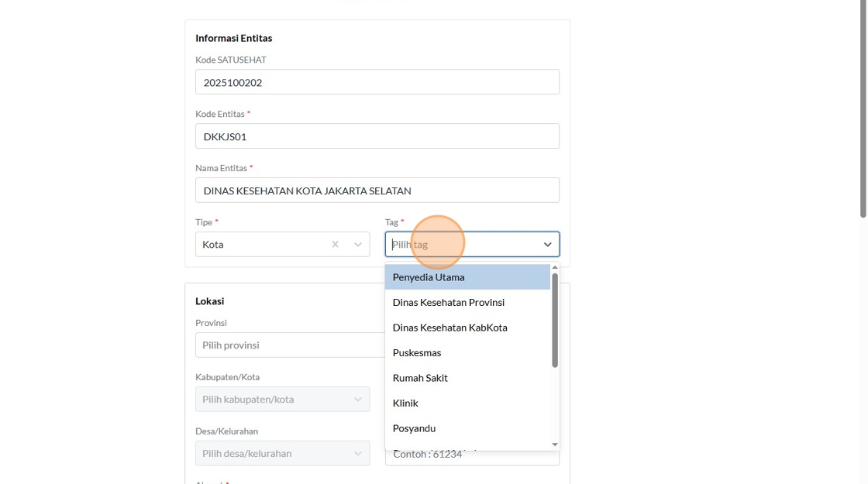Open the Pilih kabupaten/kota dropdown

tap(282, 400)
